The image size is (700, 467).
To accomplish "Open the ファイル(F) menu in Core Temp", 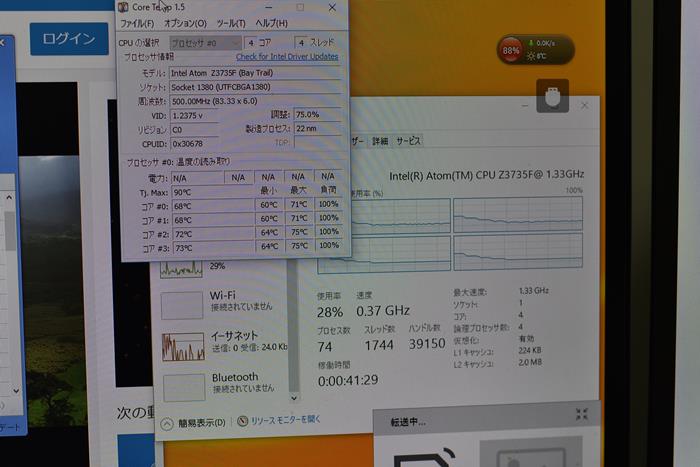I will click(x=137, y=23).
